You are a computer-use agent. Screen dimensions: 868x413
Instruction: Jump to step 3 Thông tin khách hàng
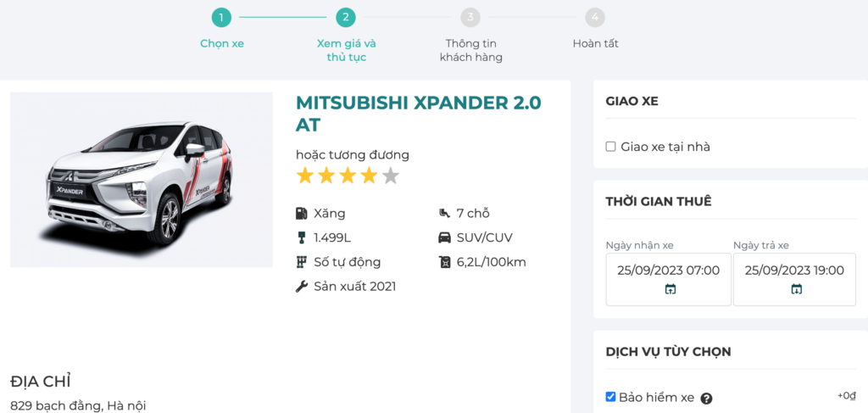coord(470,18)
